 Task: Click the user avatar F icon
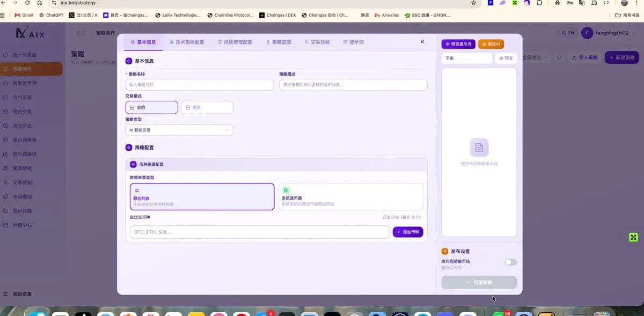pyautogui.click(x=587, y=33)
